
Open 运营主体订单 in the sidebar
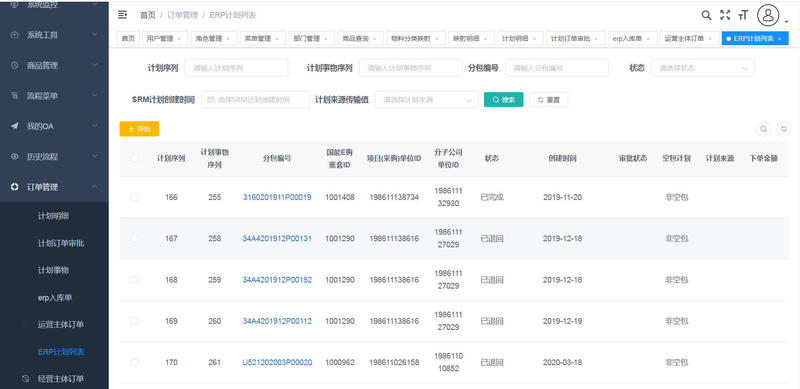pyautogui.click(x=61, y=324)
